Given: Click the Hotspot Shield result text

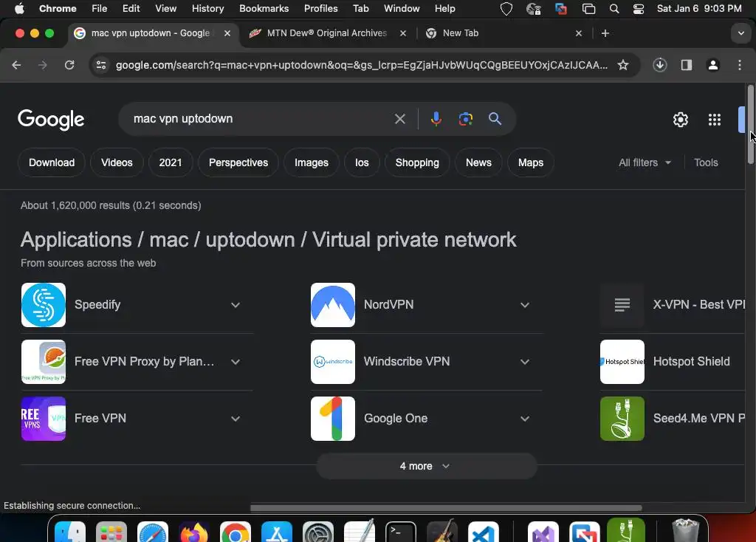Looking at the screenshot, I should (691, 362).
